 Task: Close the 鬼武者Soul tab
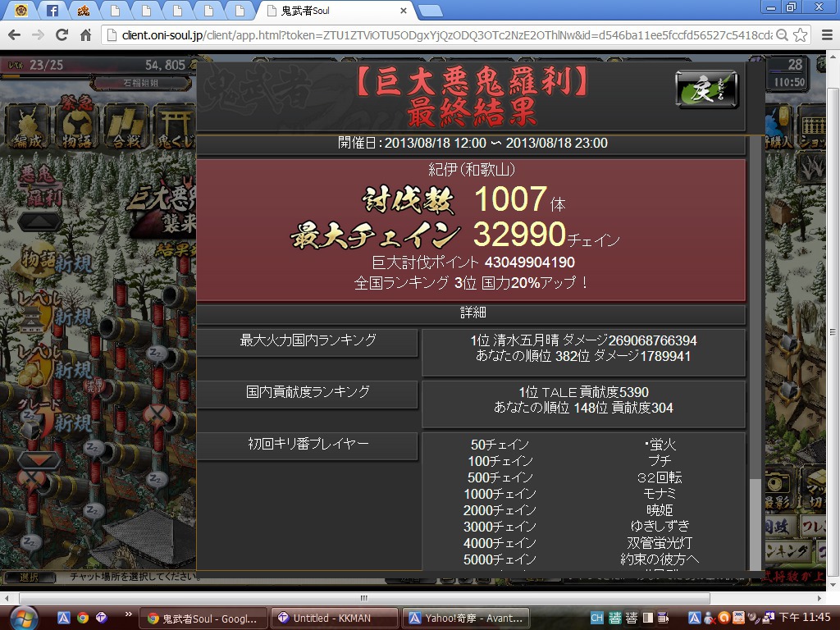pyautogui.click(x=404, y=10)
